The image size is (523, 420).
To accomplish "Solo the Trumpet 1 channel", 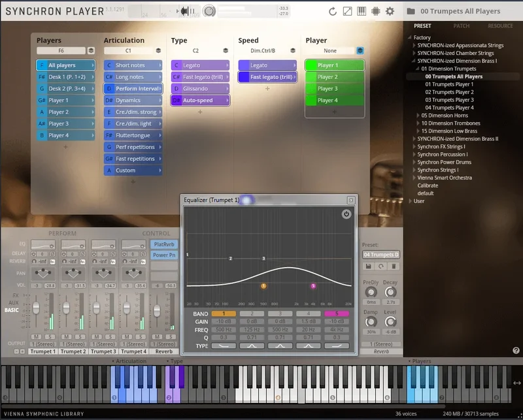I will [50, 336].
